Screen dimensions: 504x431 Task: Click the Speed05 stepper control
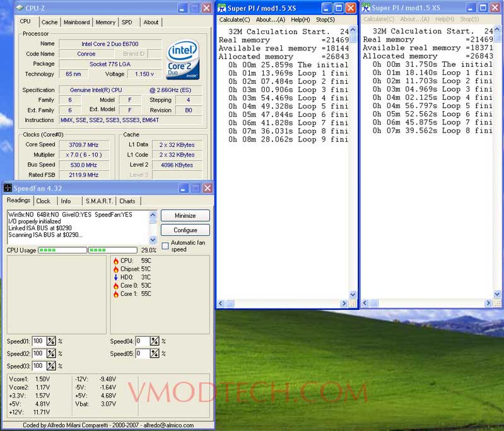[x=155, y=353]
